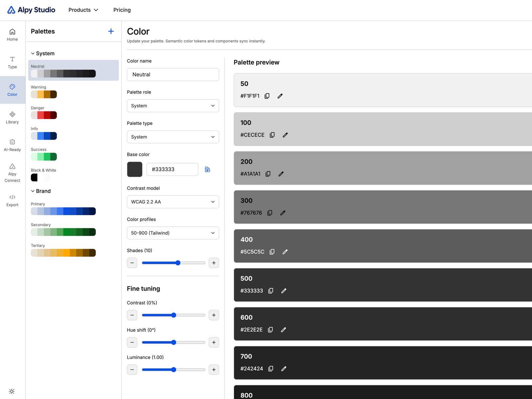
Task: Edit the 700 shade color
Action: click(284, 368)
